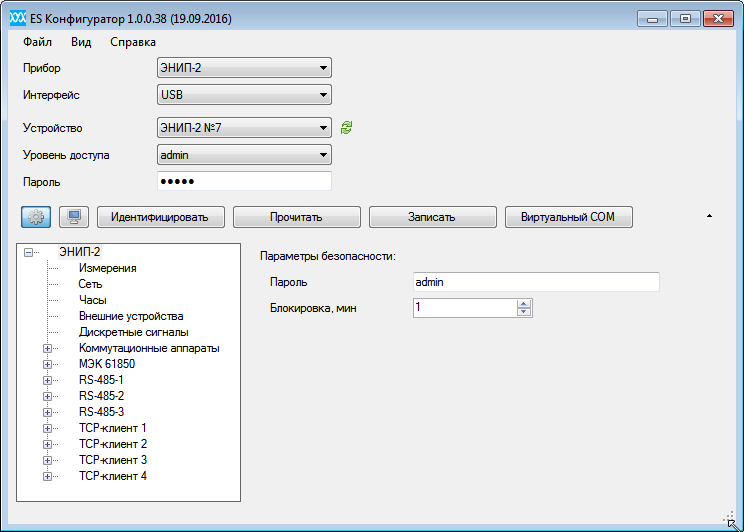
Task: Click the gear settings mode button
Action: click(36, 217)
